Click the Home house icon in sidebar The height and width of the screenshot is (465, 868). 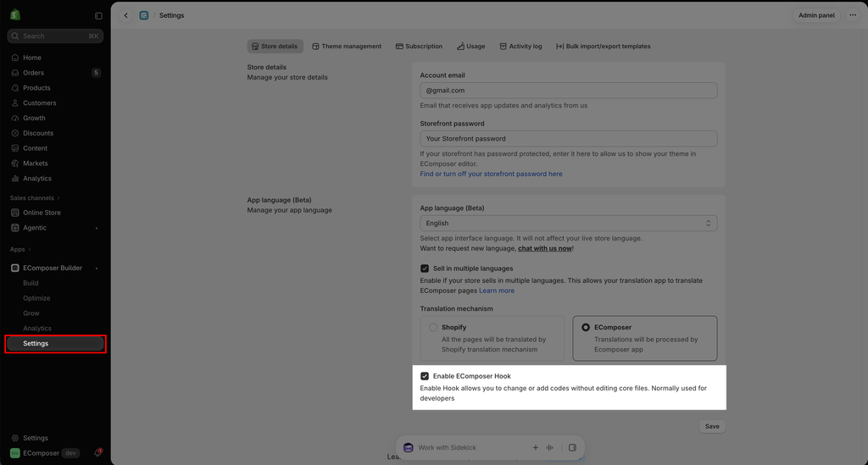[15, 58]
